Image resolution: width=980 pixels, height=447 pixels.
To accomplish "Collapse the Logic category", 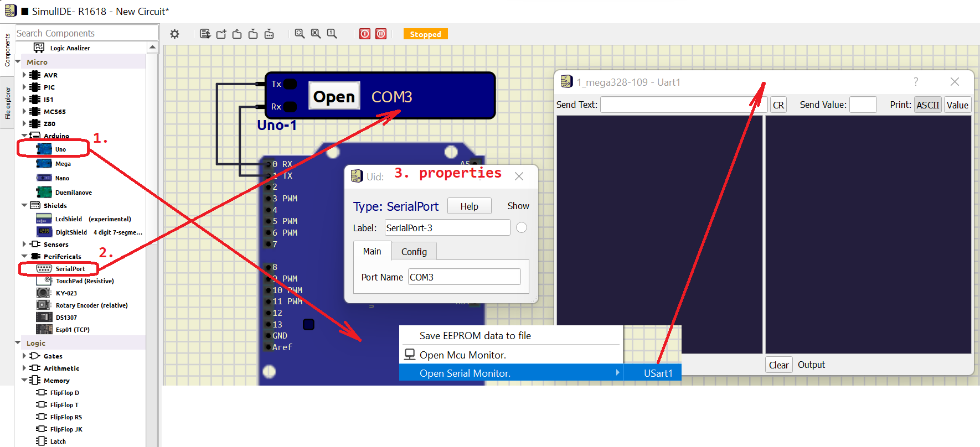I will (x=18, y=343).
